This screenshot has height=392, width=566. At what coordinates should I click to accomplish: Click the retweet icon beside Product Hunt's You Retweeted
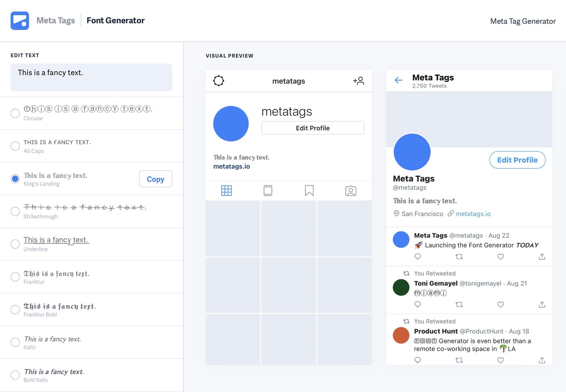tap(406, 321)
